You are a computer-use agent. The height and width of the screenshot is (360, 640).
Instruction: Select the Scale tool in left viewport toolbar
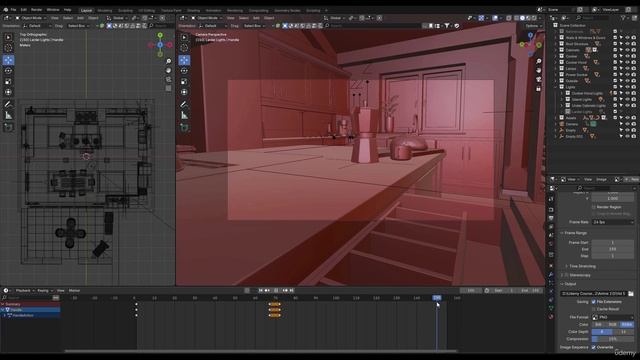coord(8,82)
